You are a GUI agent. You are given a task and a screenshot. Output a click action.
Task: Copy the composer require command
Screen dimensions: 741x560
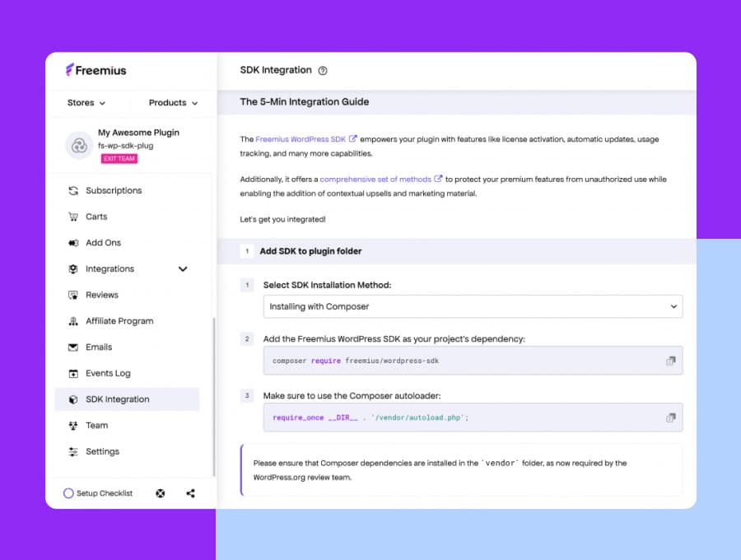click(670, 361)
